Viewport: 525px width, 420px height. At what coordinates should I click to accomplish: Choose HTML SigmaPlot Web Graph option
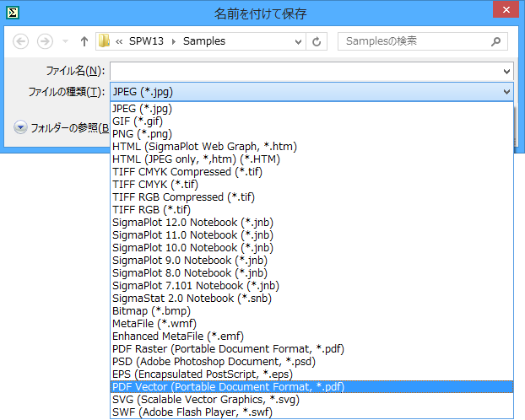[311, 147]
